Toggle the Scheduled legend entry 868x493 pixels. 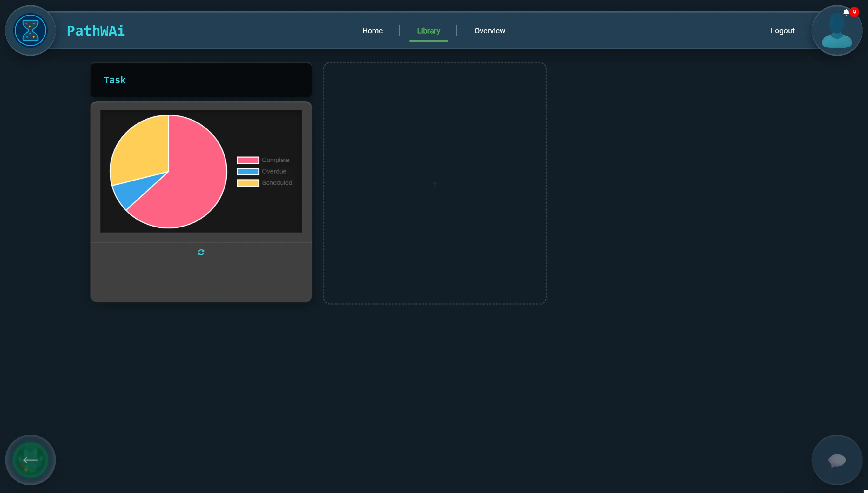tap(264, 183)
